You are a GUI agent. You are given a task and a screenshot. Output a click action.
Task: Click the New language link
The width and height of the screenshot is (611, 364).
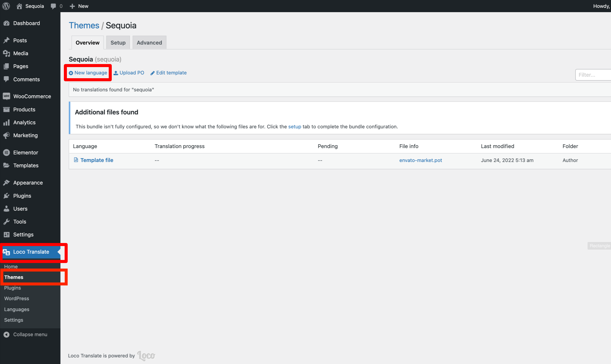[x=88, y=73]
